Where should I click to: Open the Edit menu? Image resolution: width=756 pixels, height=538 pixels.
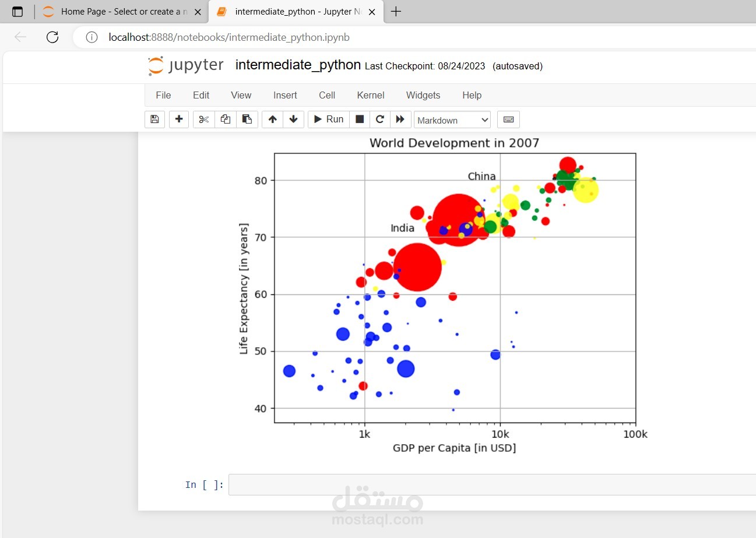point(201,95)
